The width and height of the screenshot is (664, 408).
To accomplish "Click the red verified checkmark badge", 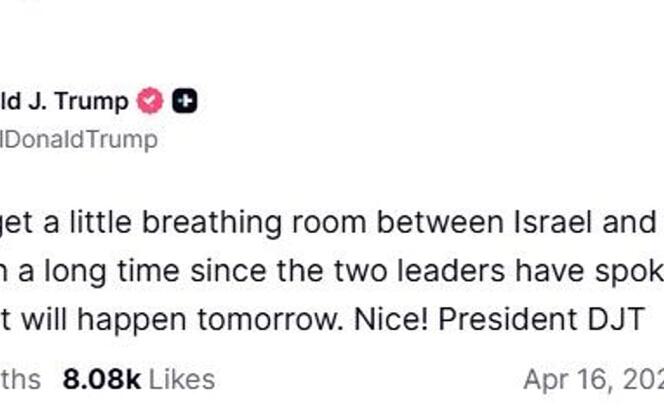I will 150,101.
